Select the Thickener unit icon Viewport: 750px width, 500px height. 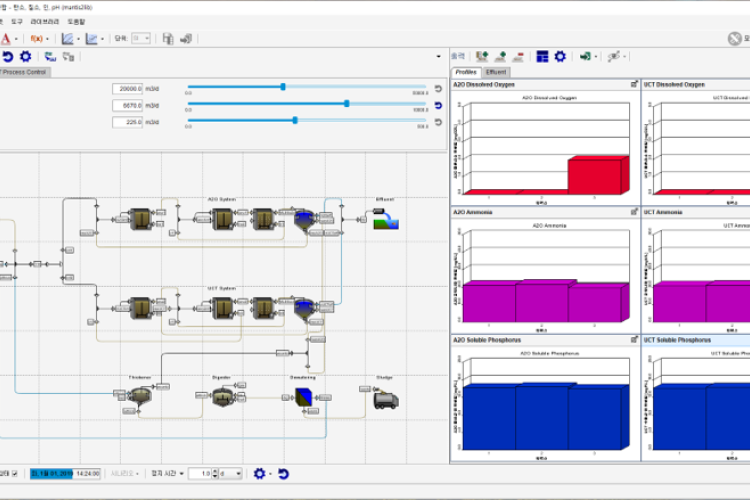pos(141,396)
